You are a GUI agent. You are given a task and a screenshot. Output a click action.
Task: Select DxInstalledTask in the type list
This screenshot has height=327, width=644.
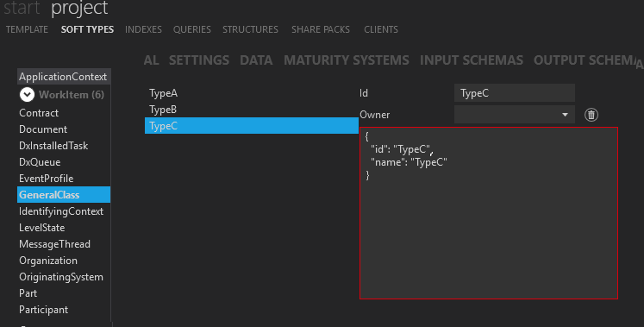[x=64, y=146]
